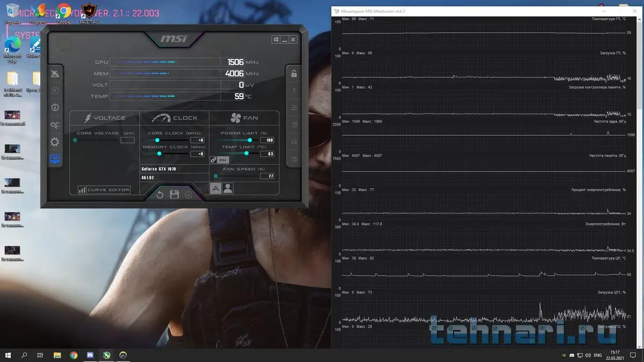Click the Windows startup icon in Afterburner
The width and height of the screenshot is (644, 362).
point(276,39)
